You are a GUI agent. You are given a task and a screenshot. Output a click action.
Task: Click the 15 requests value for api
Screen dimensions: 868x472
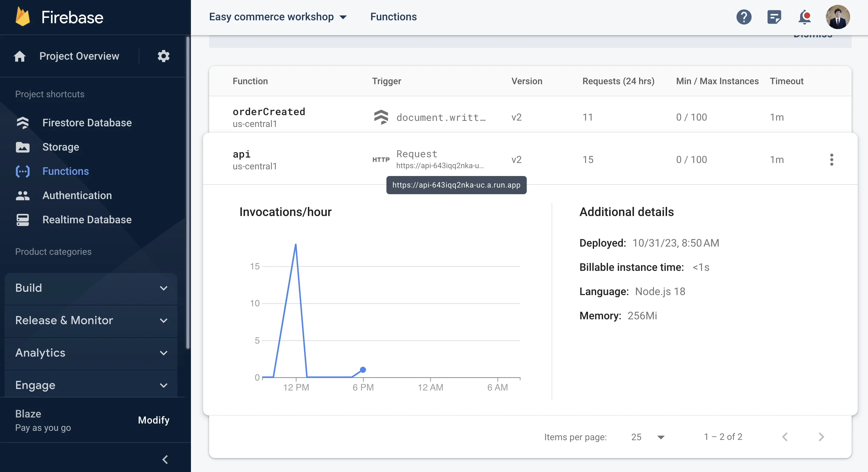pos(588,160)
